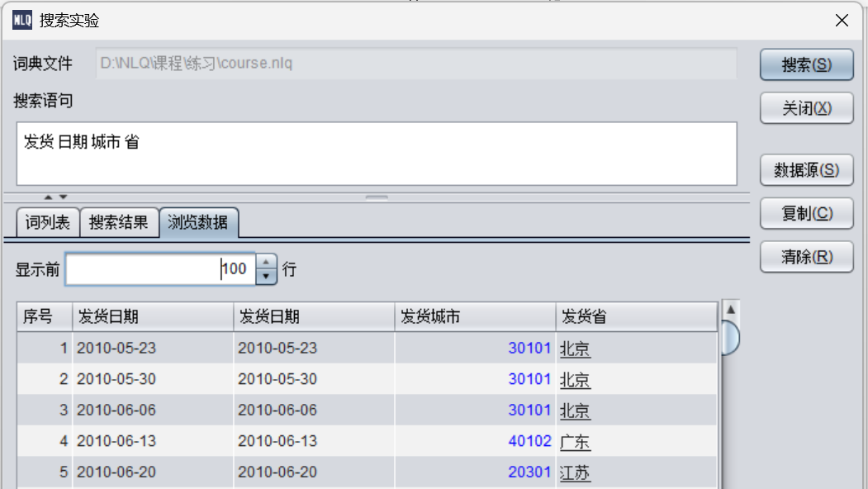Open the 北京 link in row 1

click(575, 349)
